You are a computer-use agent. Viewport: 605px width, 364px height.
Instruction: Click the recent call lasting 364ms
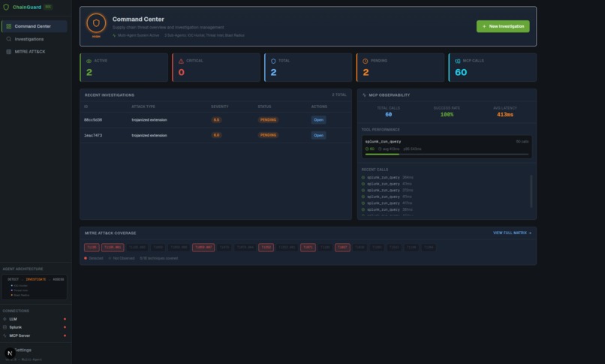click(x=387, y=177)
